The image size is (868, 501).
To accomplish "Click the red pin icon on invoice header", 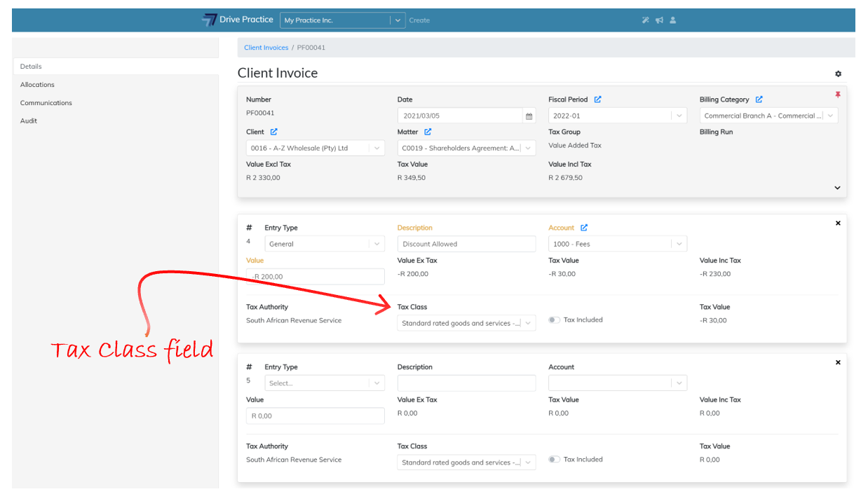I will coord(837,95).
